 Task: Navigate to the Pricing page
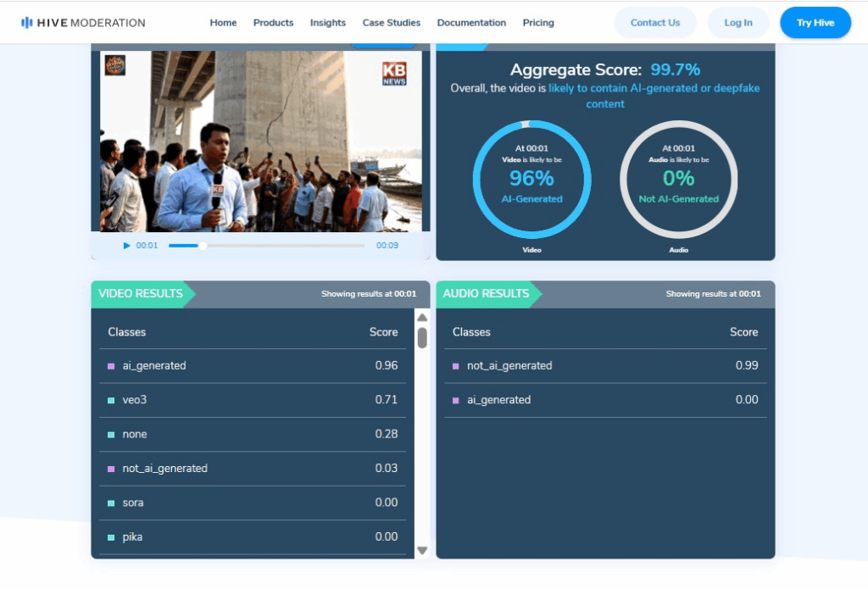(x=538, y=23)
